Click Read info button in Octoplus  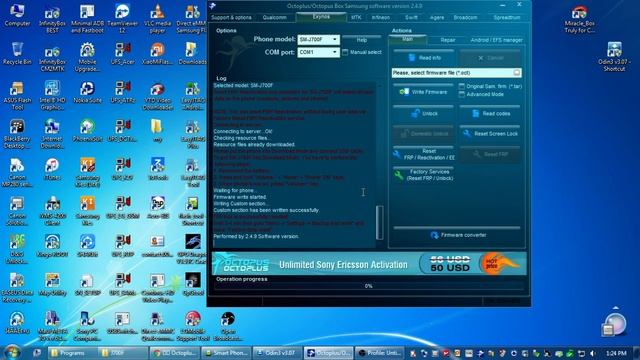tap(424, 58)
